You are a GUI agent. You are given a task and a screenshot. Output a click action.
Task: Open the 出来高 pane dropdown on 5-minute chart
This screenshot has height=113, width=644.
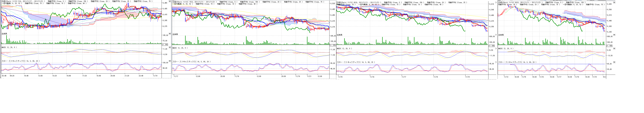point(170,34)
